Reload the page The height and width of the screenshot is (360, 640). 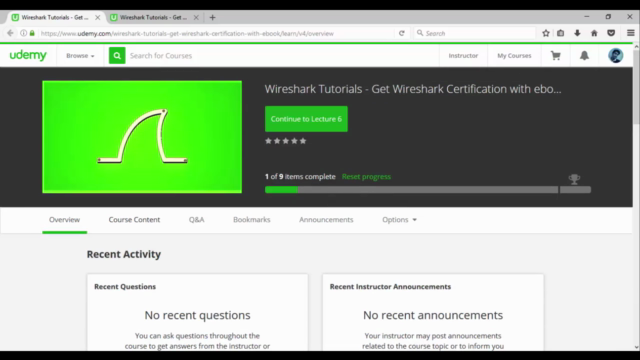(x=402, y=33)
